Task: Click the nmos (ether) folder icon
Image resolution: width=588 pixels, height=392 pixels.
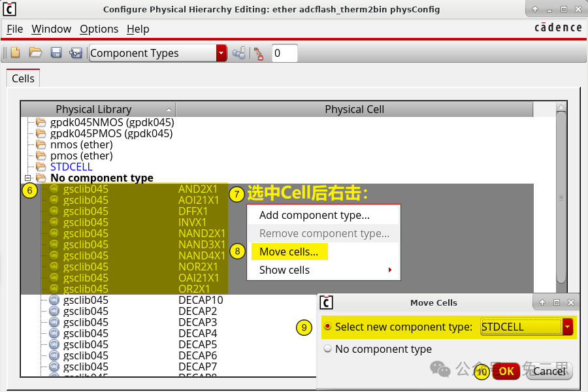Action: coord(41,144)
